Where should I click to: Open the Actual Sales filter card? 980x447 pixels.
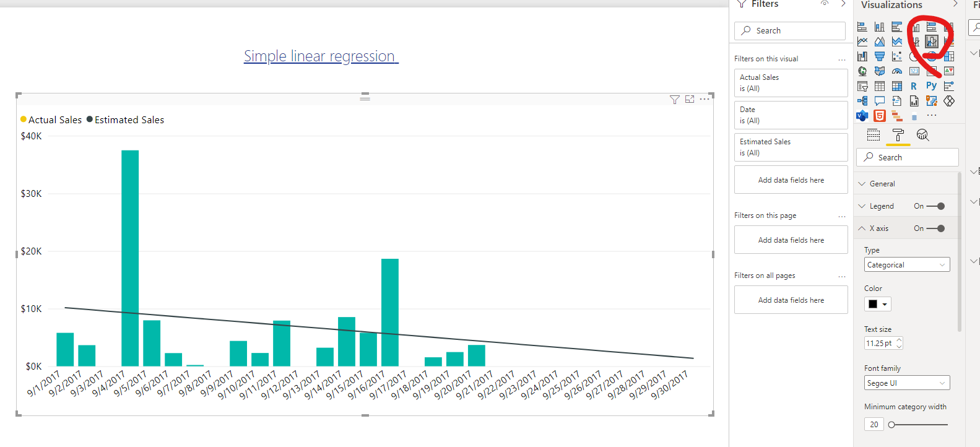click(x=791, y=83)
